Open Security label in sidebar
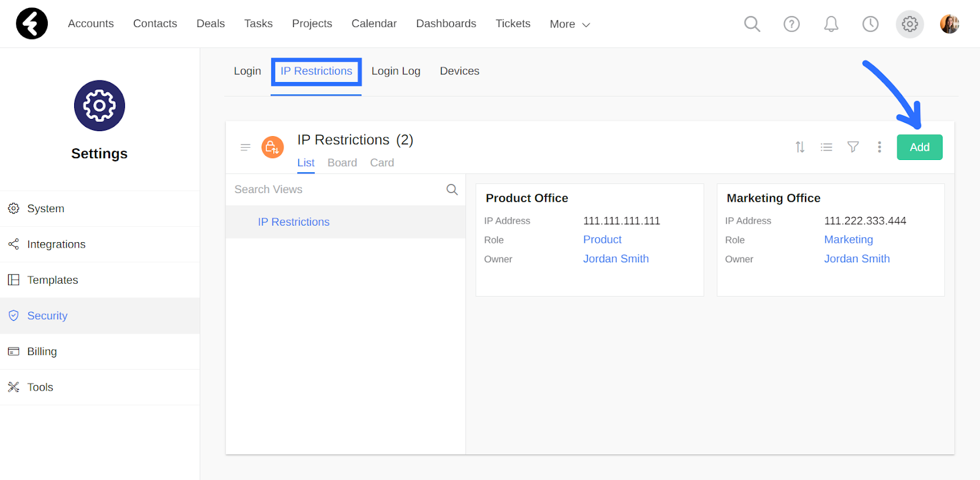This screenshot has width=980, height=480. 47,316
